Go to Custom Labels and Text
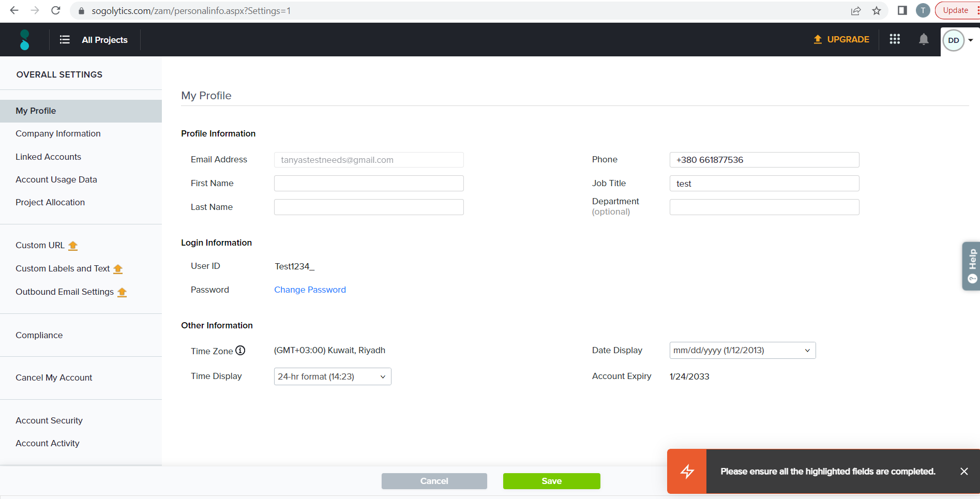The height and width of the screenshot is (499, 980). (x=63, y=268)
